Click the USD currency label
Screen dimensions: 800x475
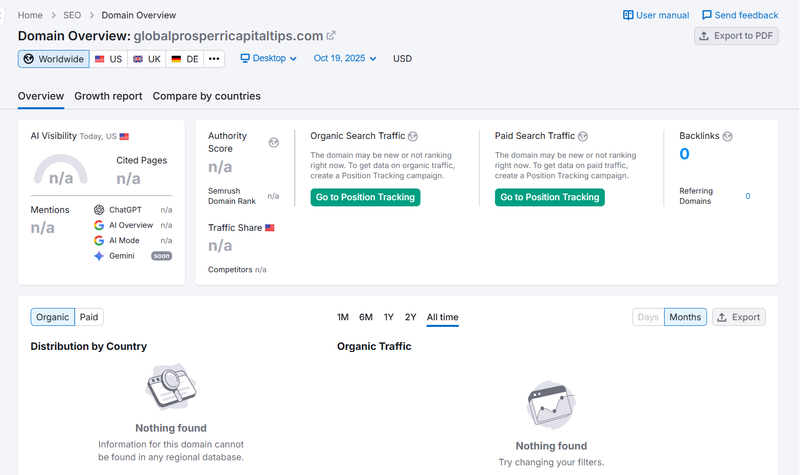point(402,59)
